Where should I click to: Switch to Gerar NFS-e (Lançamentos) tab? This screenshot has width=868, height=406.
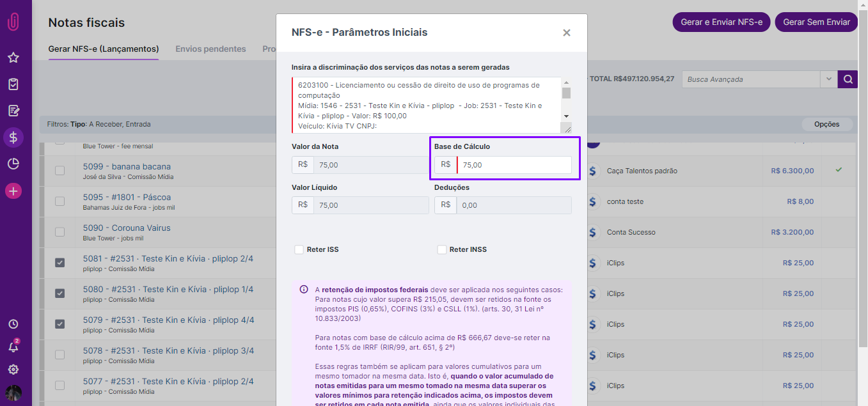104,49
